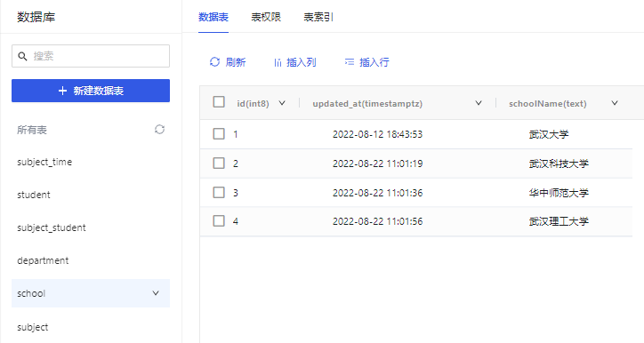This screenshot has width=644, height=343.
Task: Click the 新建数据表 button
Action: pyautogui.click(x=91, y=91)
